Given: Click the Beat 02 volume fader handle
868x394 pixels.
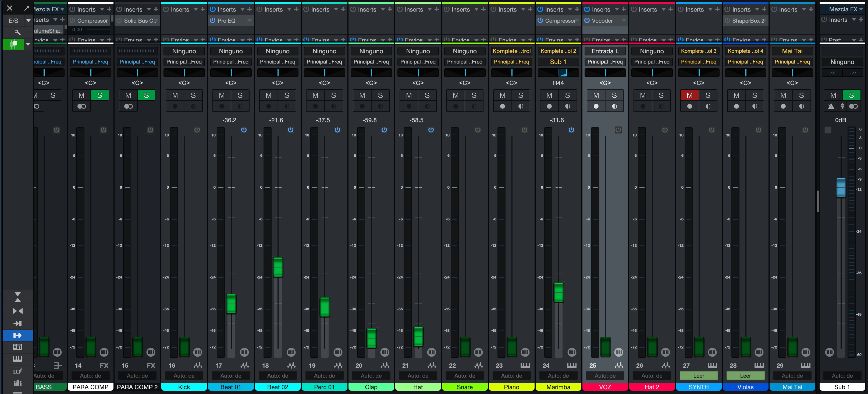Looking at the screenshot, I should (278, 268).
